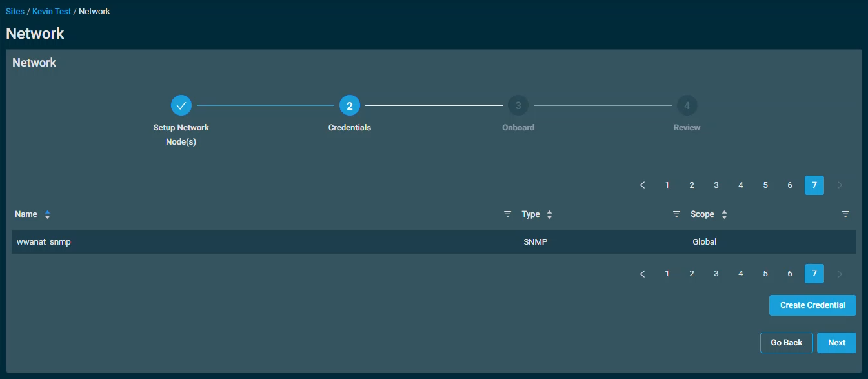Click the Type column header label

(531, 214)
